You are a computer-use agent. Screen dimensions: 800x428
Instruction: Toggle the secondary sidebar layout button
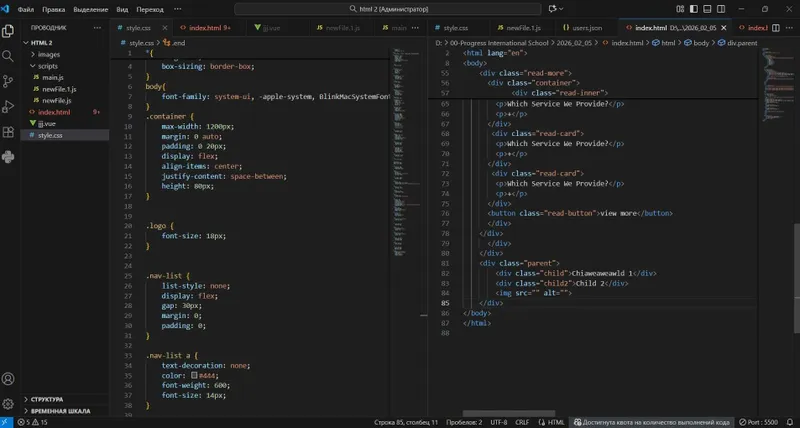point(721,9)
